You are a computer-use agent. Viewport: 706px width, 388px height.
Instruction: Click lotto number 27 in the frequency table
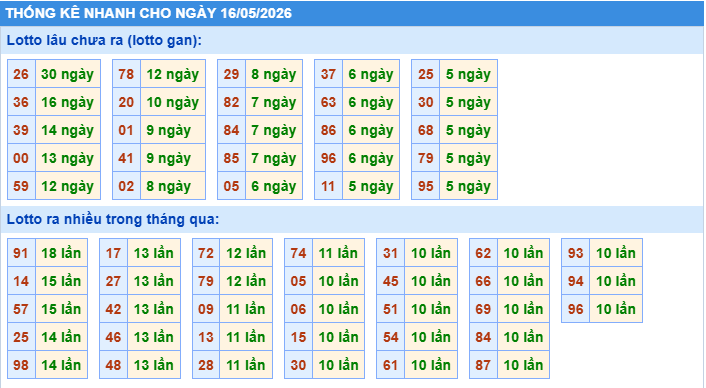click(113, 281)
